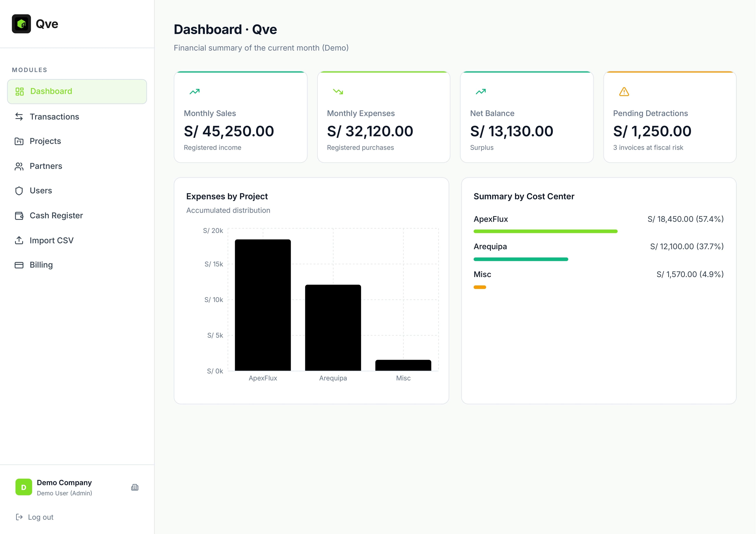Click the log out arrow icon
The image size is (756, 534).
[19, 517]
